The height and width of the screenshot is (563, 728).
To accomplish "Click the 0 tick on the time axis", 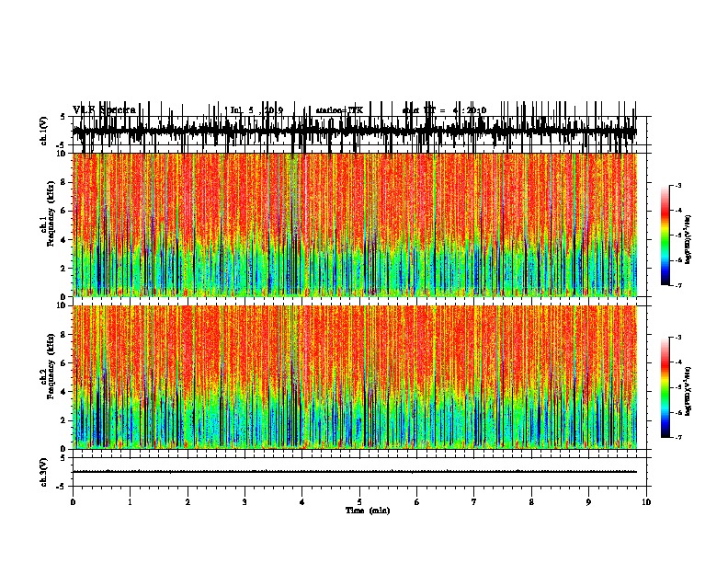I will [73, 501].
